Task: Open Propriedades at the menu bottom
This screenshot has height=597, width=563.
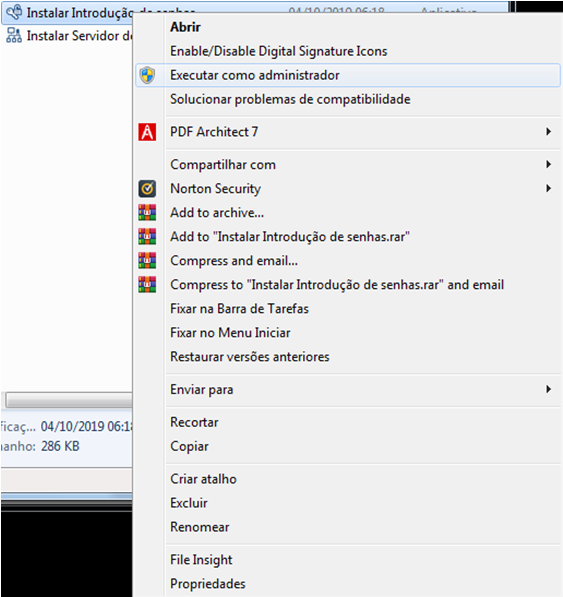Action: click(207, 584)
